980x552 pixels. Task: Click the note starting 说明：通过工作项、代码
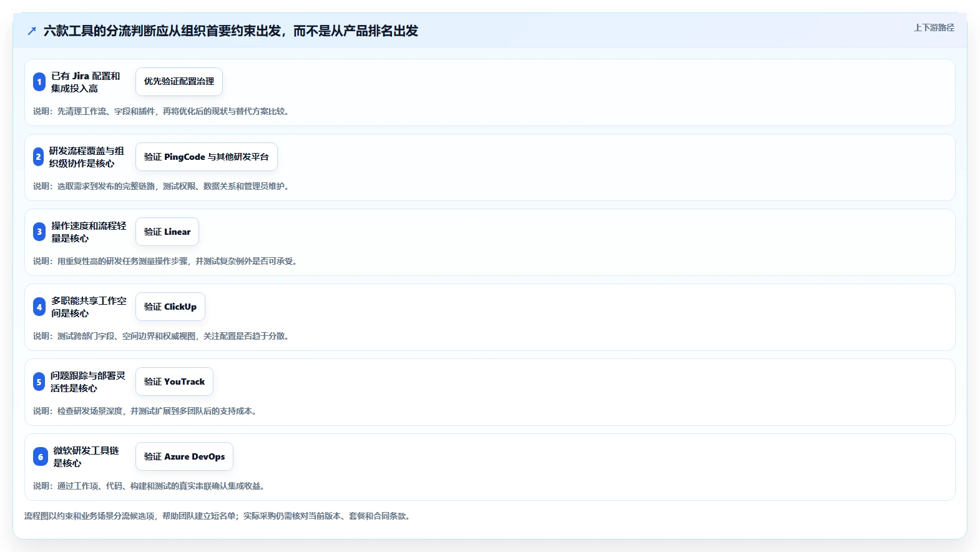[x=149, y=486]
